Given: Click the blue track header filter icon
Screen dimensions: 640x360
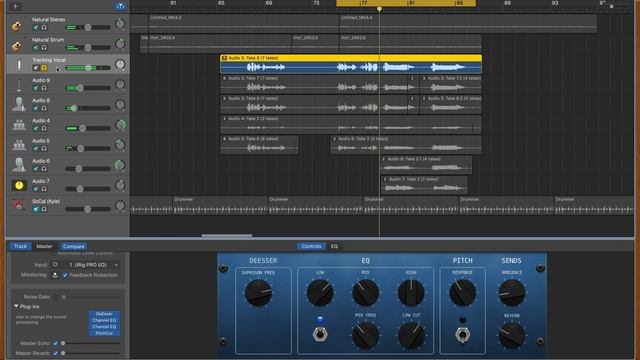Looking at the screenshot, I should coord(120,6).
